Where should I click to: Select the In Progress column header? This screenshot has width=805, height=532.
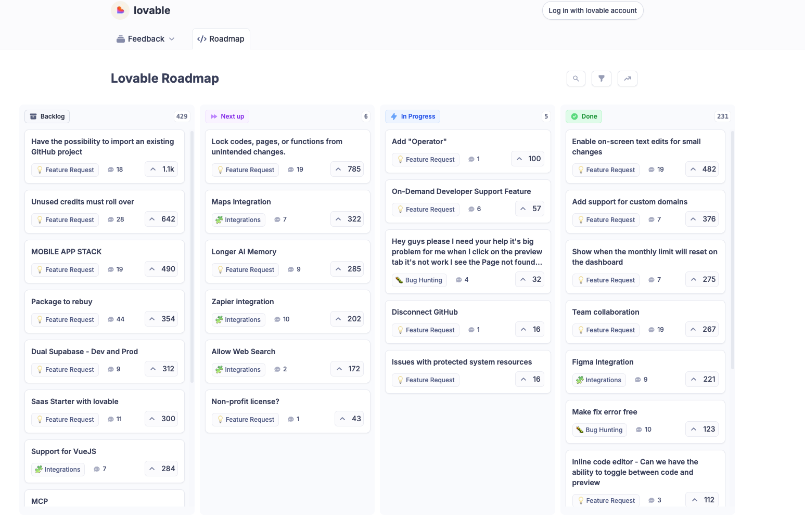click(413, 116)
